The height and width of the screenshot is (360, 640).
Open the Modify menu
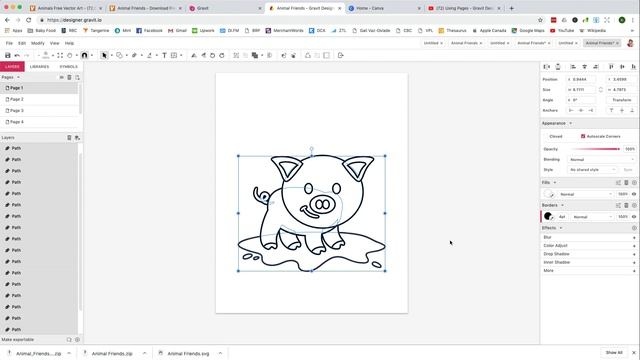coord(38,43)
